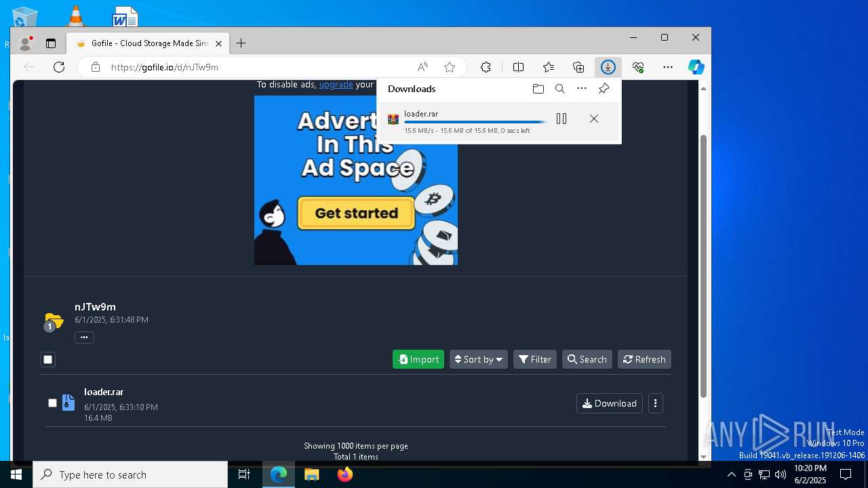This screenshot has height=488, width=868.
Task: Pause the loader.rar download
Action: tap(561, 119)
